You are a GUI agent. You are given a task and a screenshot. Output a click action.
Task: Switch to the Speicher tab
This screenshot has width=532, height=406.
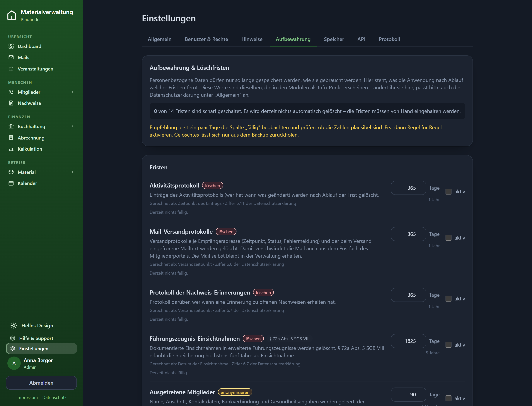(334, 39)
